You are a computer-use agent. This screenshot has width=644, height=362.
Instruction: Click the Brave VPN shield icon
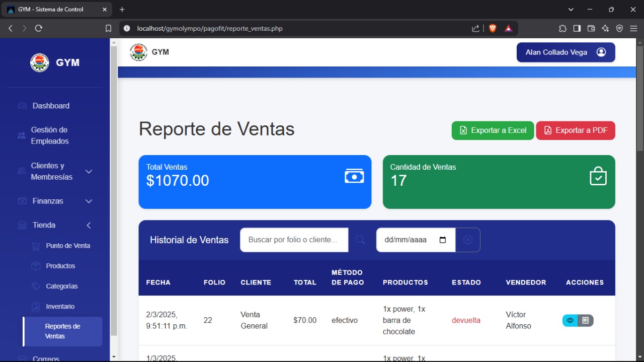coord(619,29)
